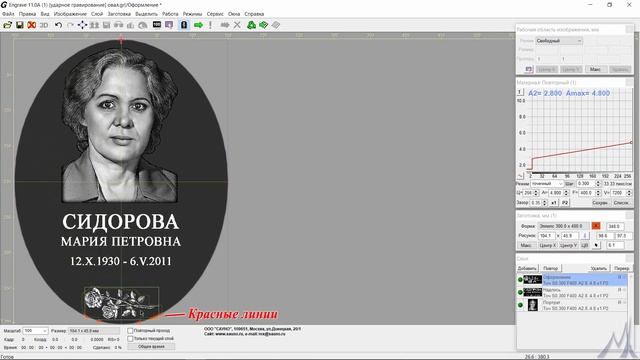640x360 pixels.
Task: Click the Добавить layer button
Action: click(527, 268)
